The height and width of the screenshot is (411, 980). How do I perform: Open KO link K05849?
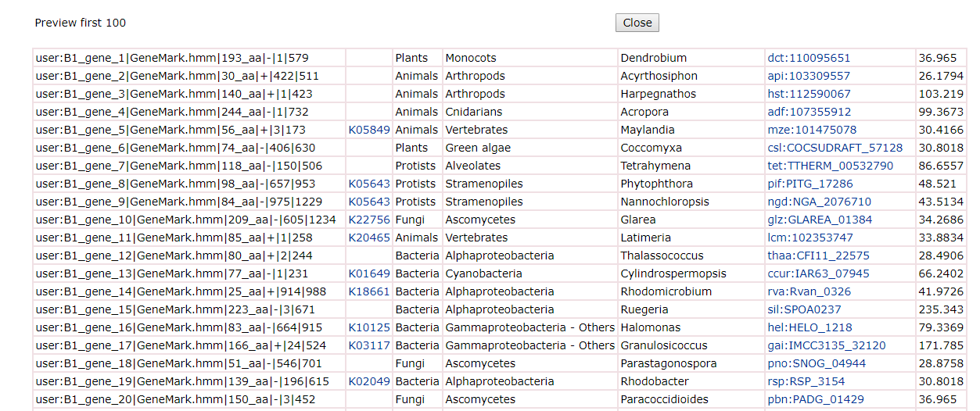pyautogui.click(x=369, y=130)
